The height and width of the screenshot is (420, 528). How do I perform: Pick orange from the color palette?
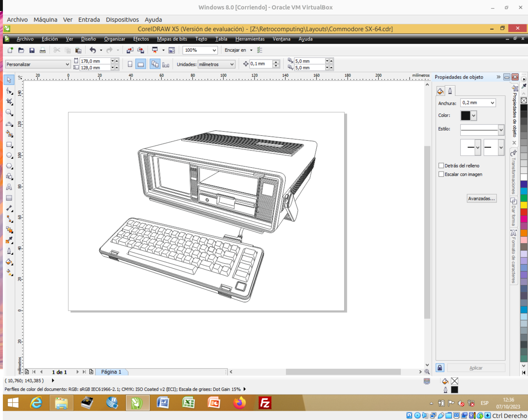(x=524, y=233)
